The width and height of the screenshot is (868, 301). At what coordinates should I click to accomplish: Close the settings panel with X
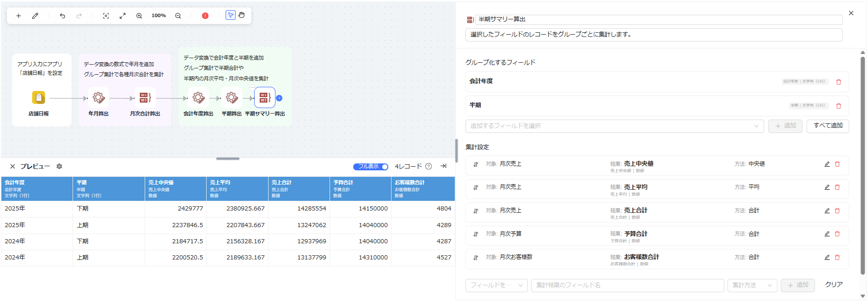pyautogui.click(x=851, y=13)
